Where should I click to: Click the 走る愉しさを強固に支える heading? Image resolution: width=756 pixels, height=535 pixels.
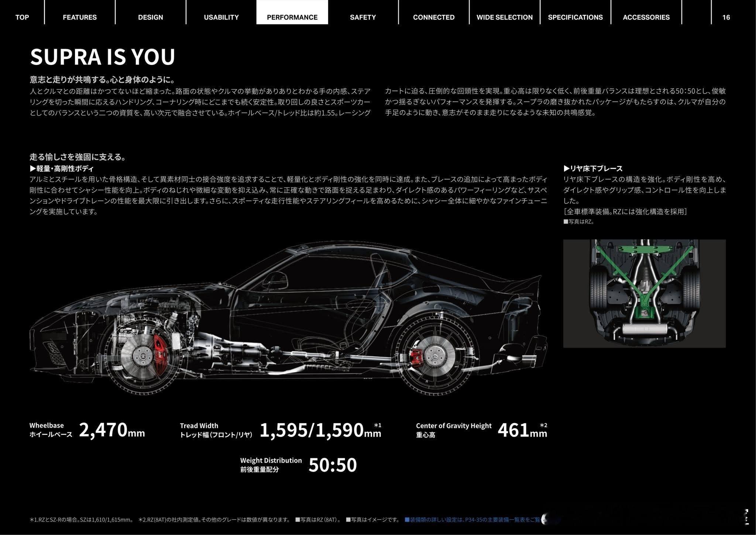click(78, 157)
